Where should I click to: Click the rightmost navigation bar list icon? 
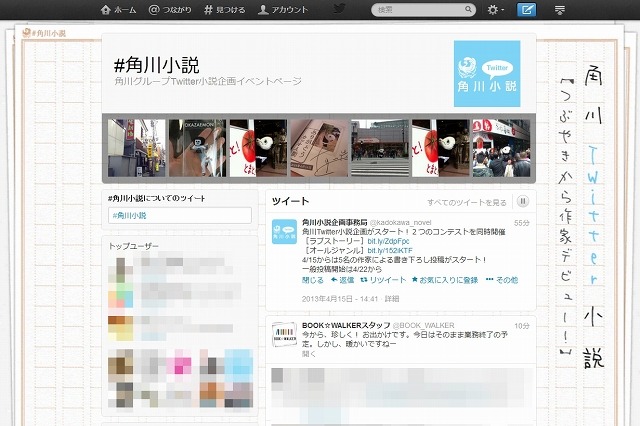tap(560, 10)
